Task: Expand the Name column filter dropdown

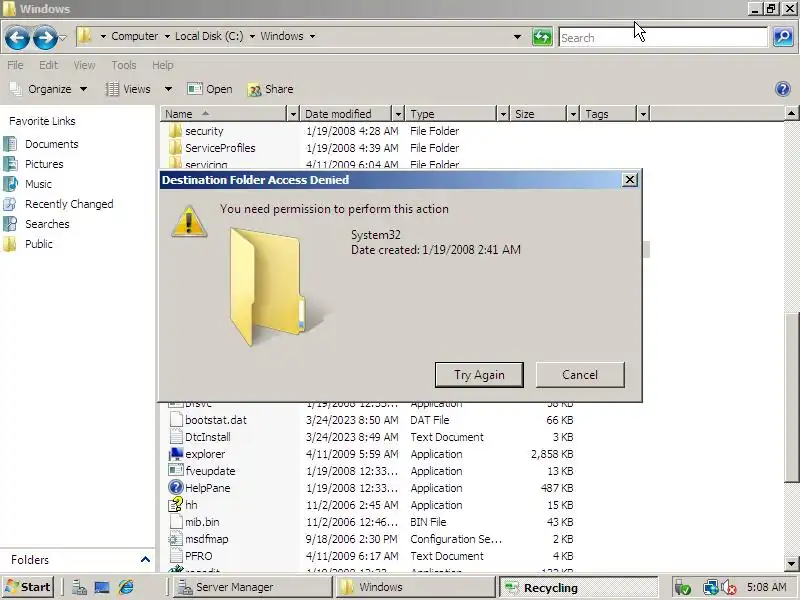Action: tap(293, 114)
